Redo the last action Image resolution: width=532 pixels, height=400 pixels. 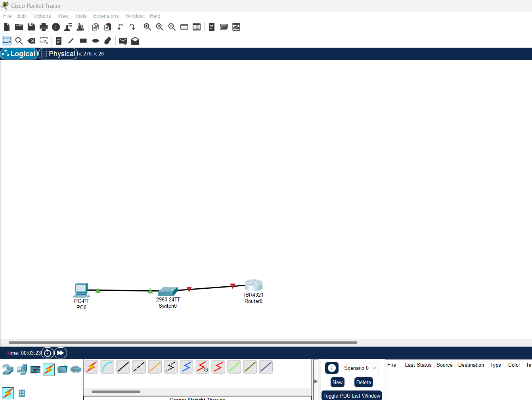tap(132, 27)
